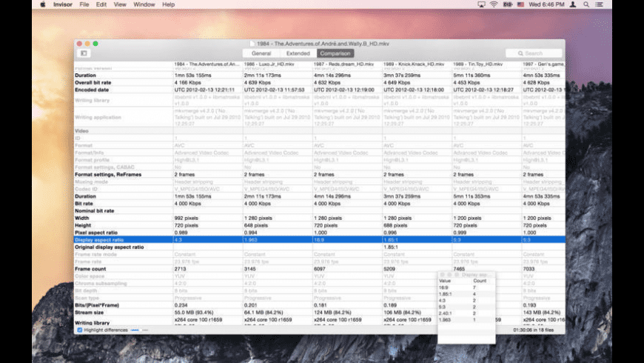Select the 2.40:1 row in the popup
Image resolution: width=644 pixels, height=363 pixels.
[x=466, y=313]
